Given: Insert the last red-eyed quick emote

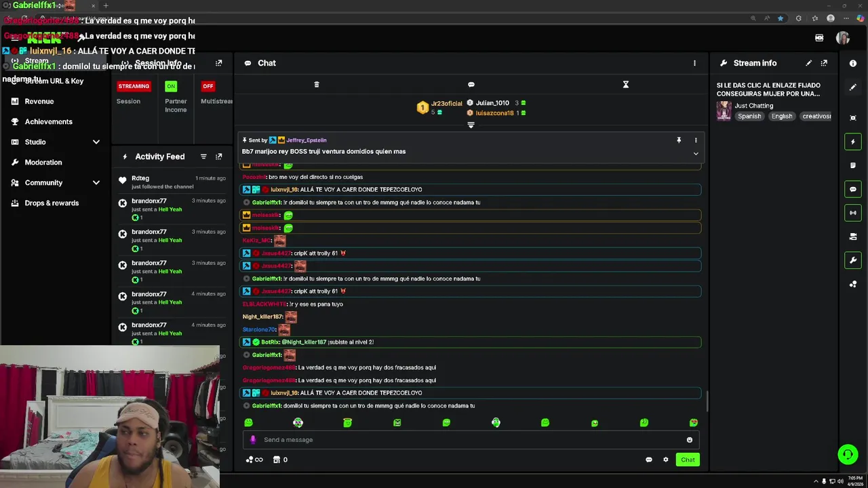Looking at the screenshot, I should tap(694, 423).
